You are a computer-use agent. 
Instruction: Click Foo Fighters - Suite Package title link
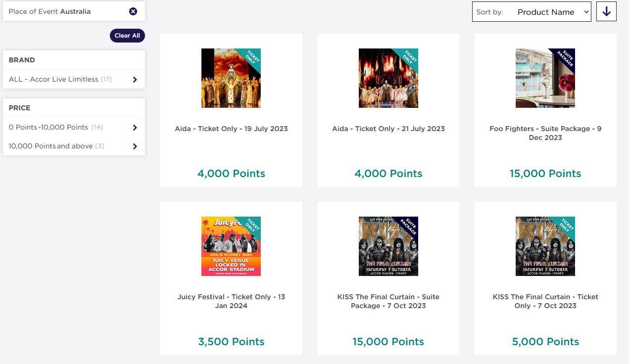545,133
